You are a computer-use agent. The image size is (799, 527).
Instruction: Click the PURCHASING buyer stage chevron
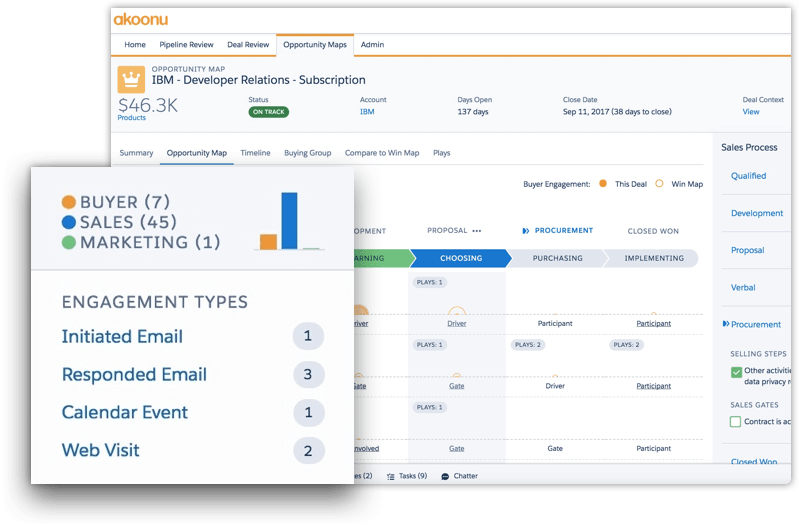tap(557, 258)
